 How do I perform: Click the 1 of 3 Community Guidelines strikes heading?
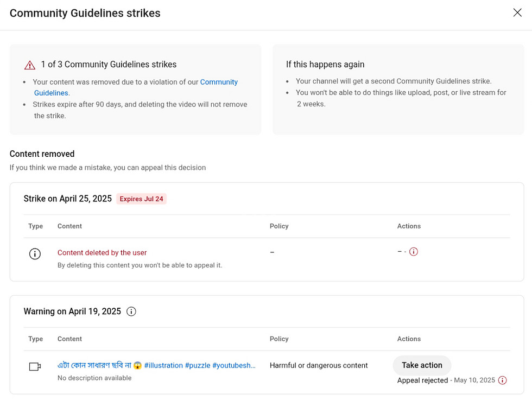(109, 64)
